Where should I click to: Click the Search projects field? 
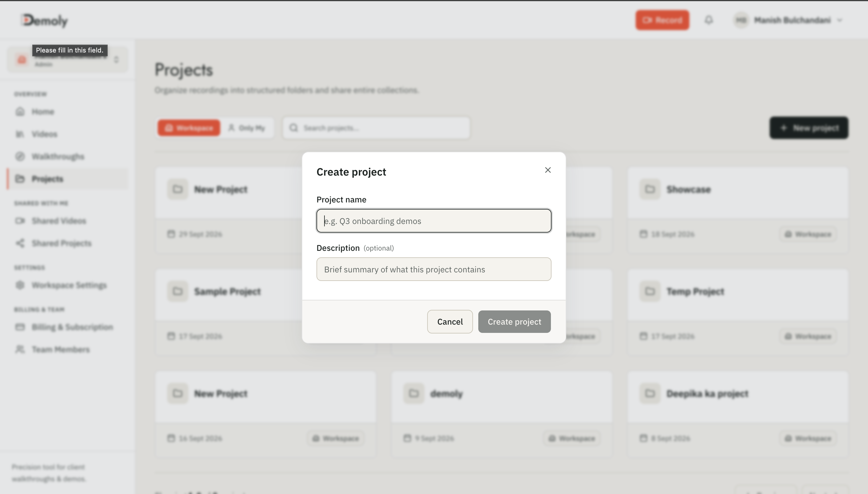tap(376, 128)
